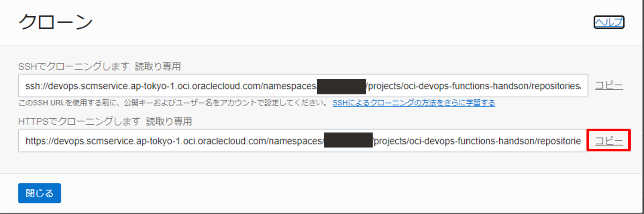Copy the HTTPS clone URL
The height and width of the screenshot is (214, 644).
coord(608,141)
